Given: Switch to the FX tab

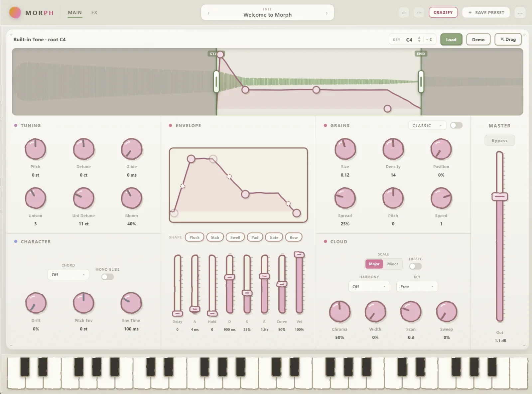Looking at the screenshot, I should pyautogui.click(x=94, y=13).
